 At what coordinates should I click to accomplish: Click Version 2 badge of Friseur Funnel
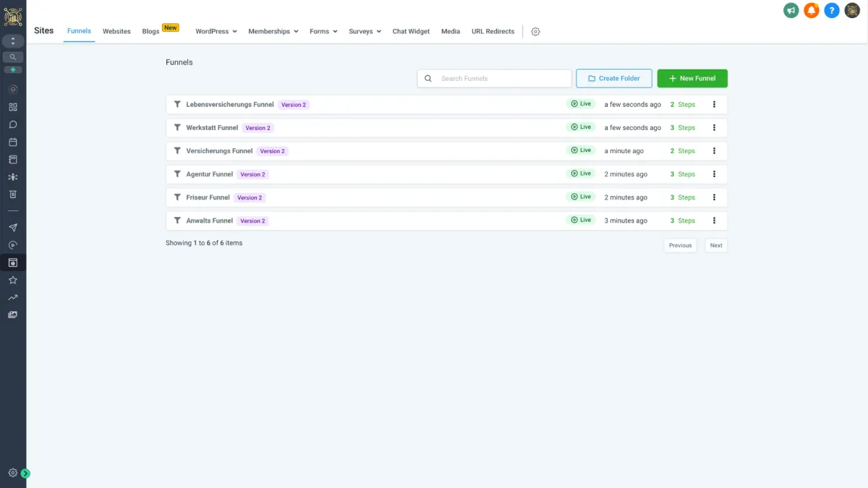pyautogui.click(x=250, y=197)
